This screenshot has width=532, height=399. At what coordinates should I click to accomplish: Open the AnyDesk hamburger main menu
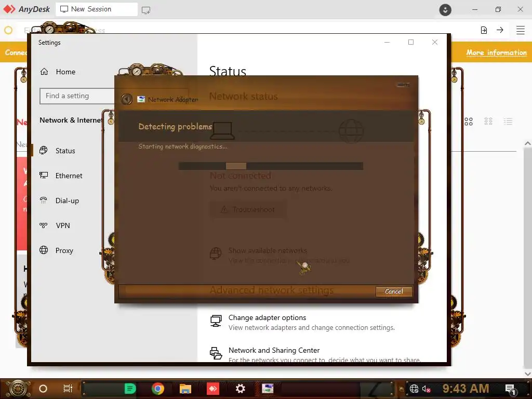(521, 30)
